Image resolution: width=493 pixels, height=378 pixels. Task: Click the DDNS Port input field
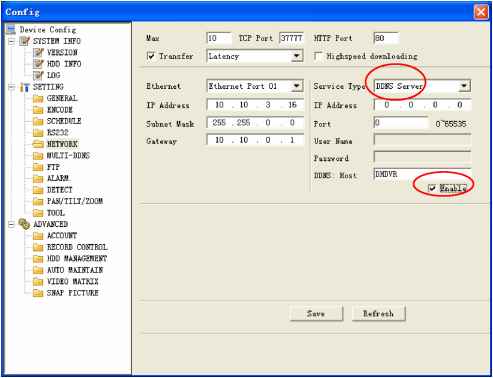tap(401, 123)
